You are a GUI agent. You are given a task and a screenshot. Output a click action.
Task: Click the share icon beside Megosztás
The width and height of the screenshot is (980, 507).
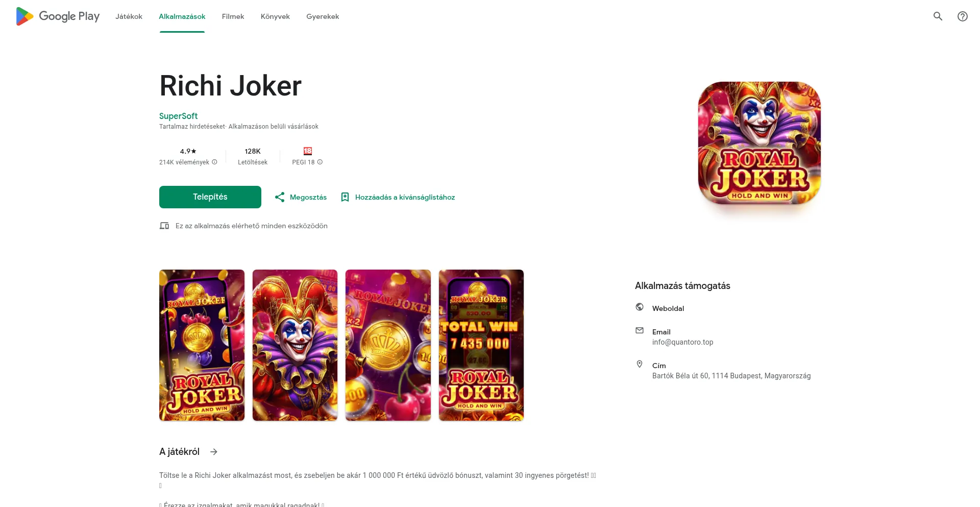click(280, 197)
